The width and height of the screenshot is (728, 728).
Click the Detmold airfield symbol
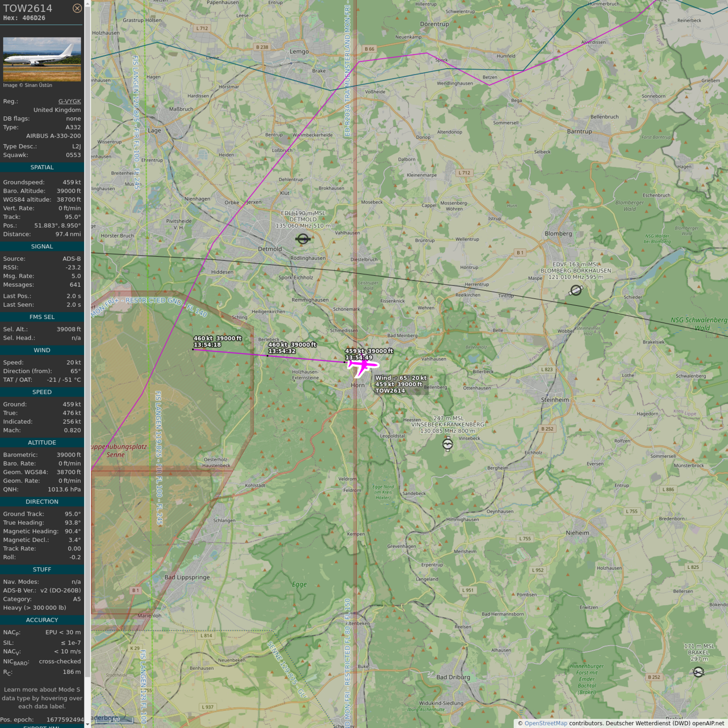point(303,239)
